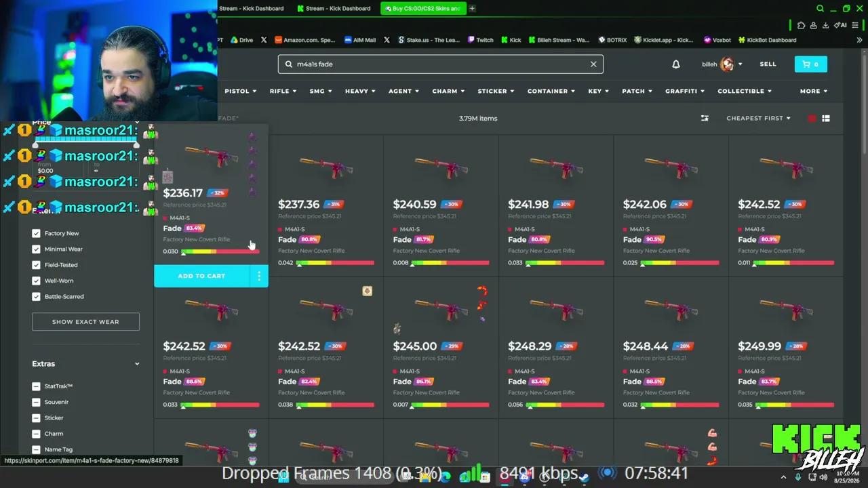This screenshot has width=868, height=488.
Task: Uncheck the Field-Tested filter
Action: click(36, 265)
